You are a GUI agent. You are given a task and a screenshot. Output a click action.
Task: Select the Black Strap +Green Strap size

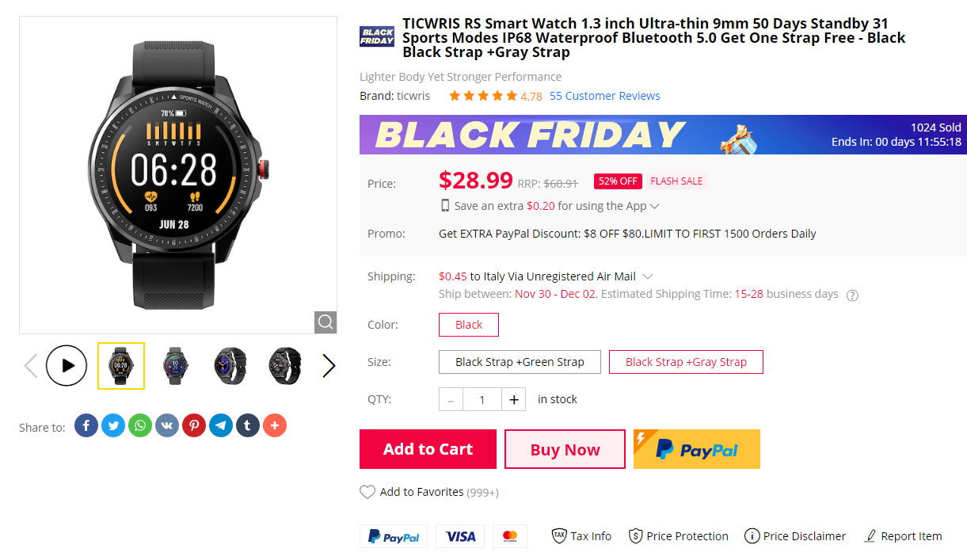(520, 361)
